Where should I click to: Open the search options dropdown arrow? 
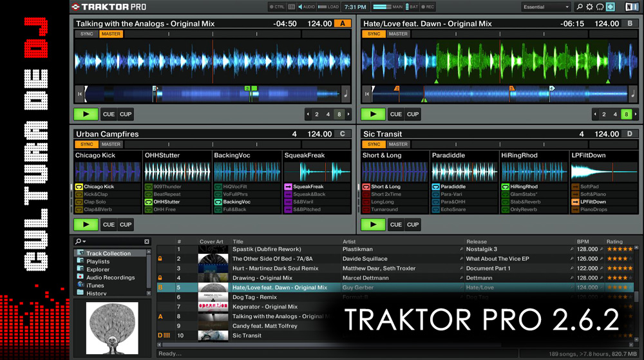(x=84, y=242)
